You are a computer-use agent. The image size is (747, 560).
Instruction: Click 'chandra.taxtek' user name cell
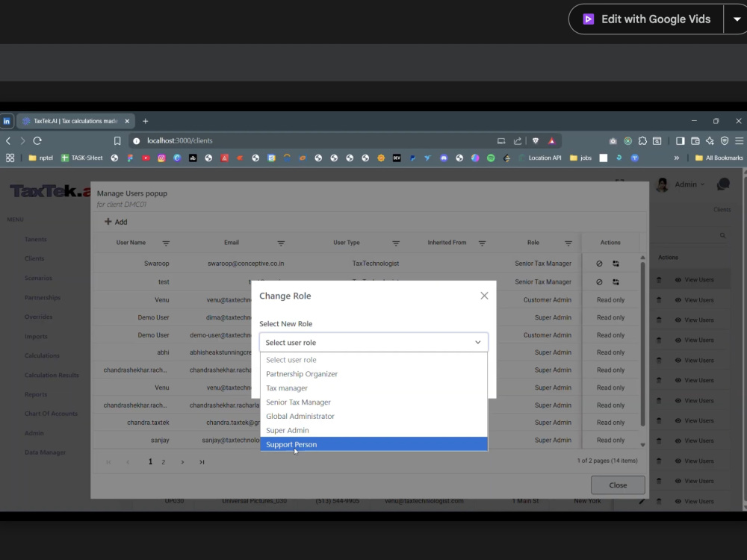point(148,423)
